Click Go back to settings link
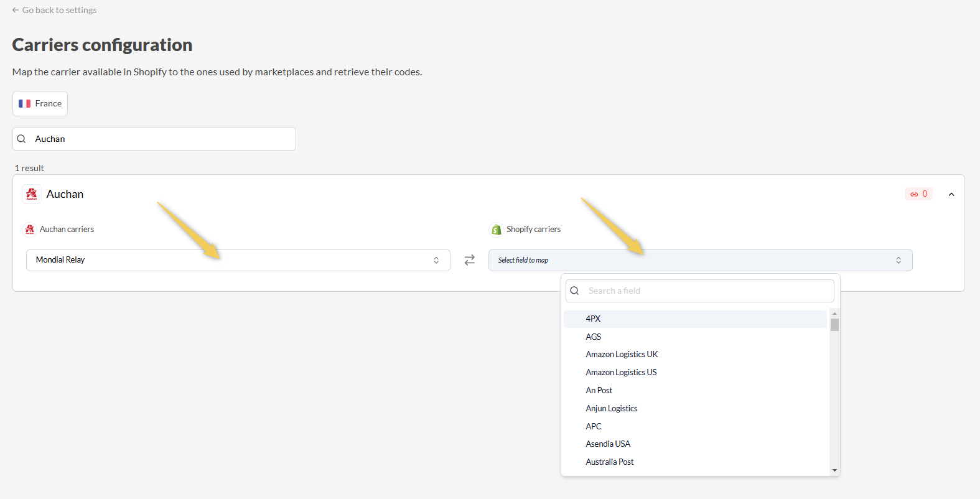The image size is (980, 499). pos(59,10)
